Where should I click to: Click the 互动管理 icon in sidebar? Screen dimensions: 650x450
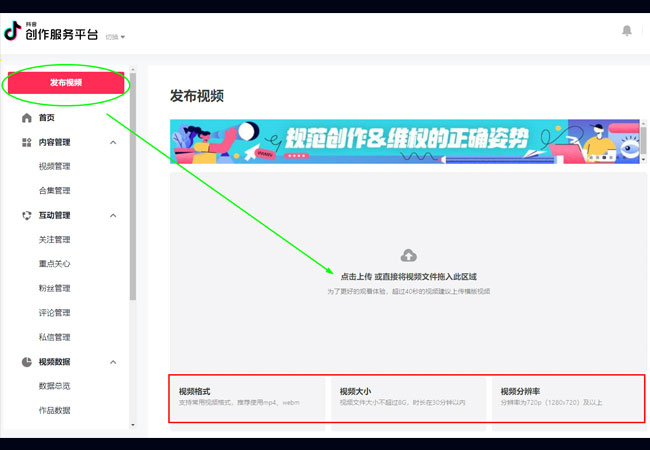(26, 215)
